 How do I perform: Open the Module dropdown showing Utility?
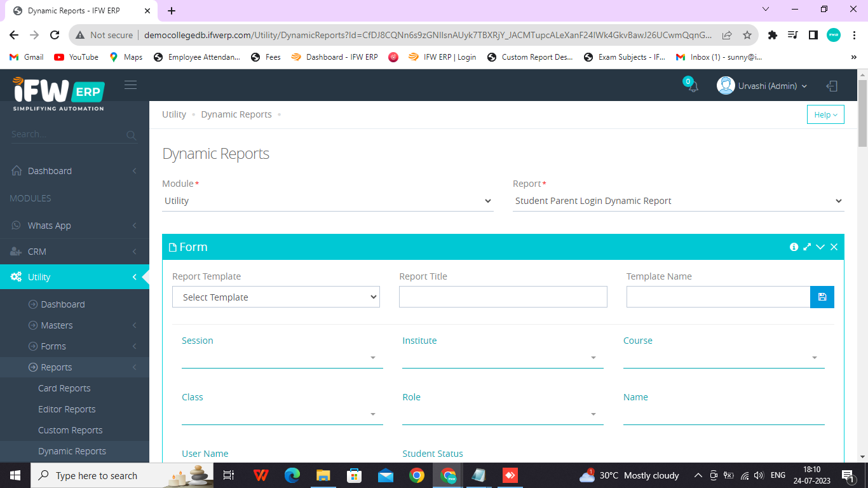[328, 201]
